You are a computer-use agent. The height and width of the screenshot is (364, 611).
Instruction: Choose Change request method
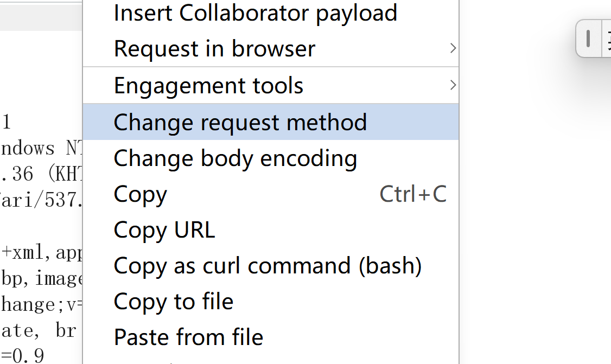tap(240, 122)
